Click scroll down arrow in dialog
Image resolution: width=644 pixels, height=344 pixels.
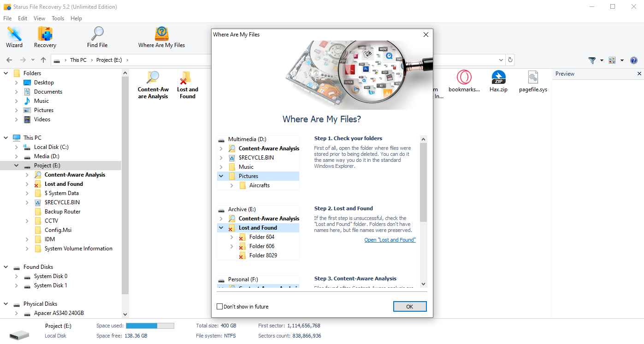(x=424, y=284)
